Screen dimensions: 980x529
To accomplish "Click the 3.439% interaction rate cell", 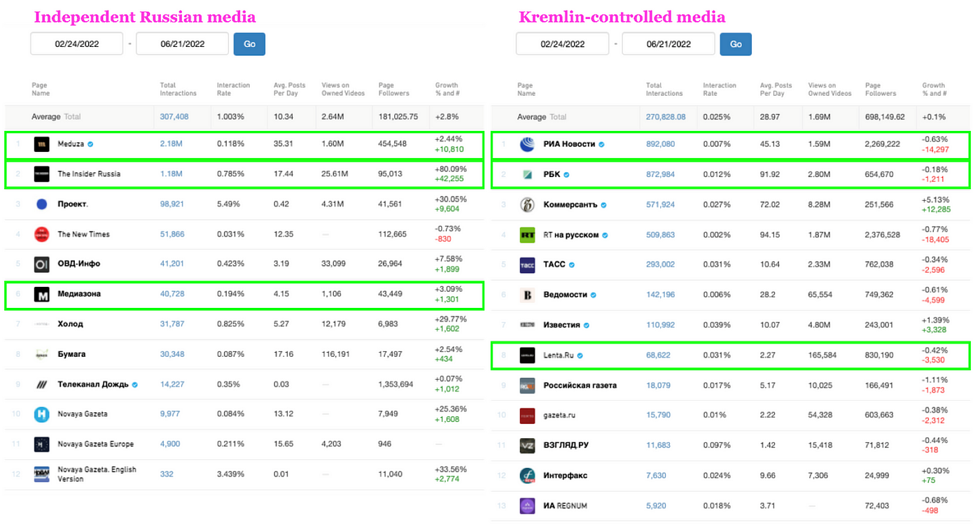I will [230, 474].
